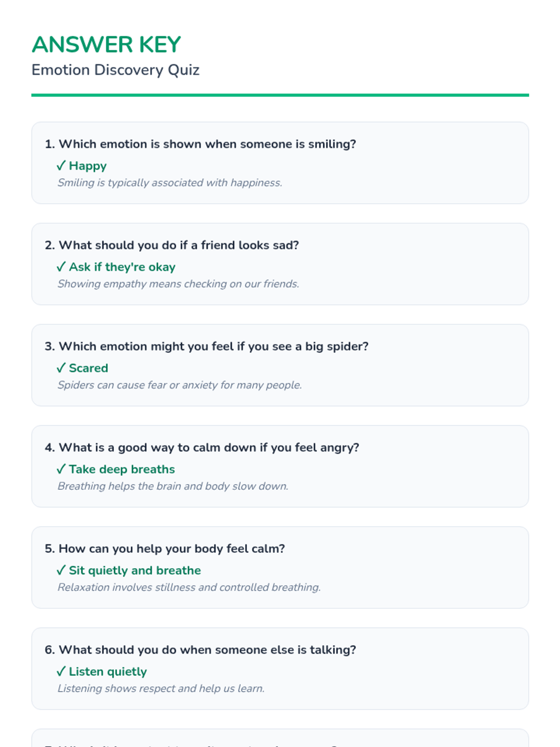Click question 4 about calming down when angry
The image size is (560, 747).
pyautogui.click(x=202, y=447)
